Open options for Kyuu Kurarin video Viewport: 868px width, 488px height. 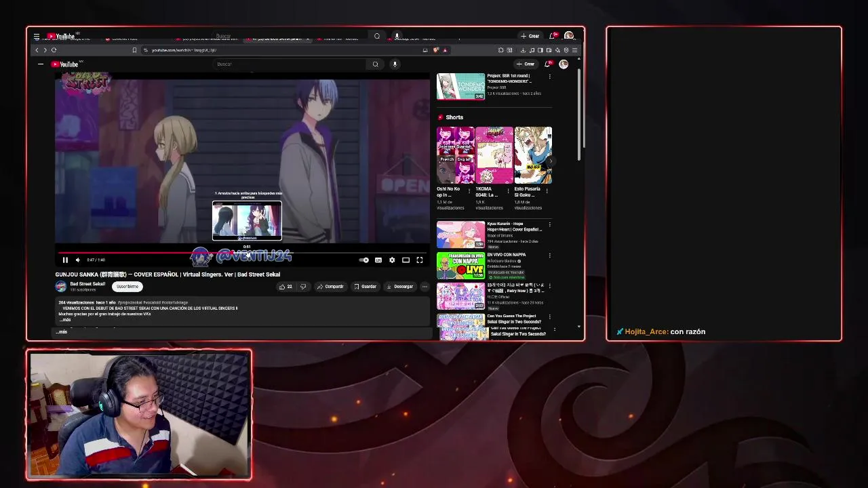pyautogui.click(x=549, y=224)
